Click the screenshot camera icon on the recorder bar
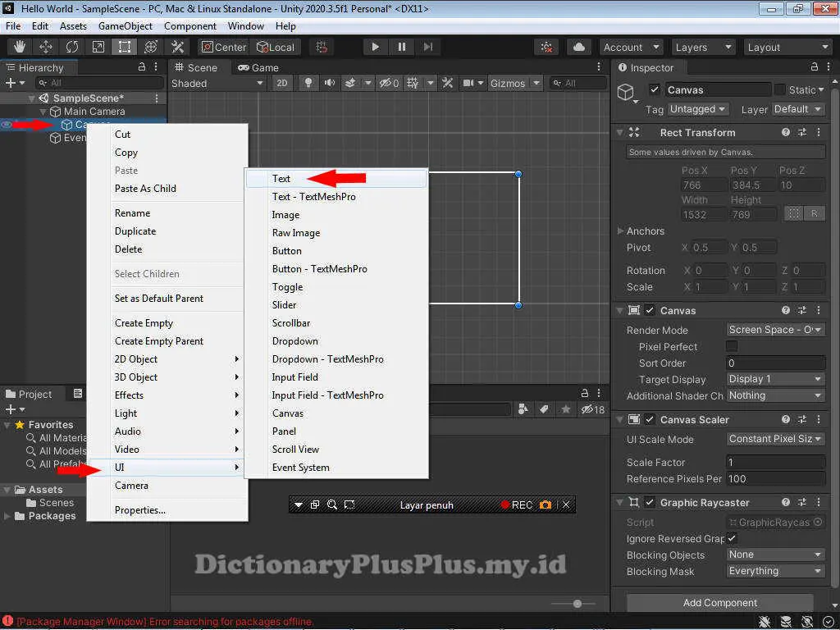Viewport: 840px width, 630px height. [x=546, y=504]
